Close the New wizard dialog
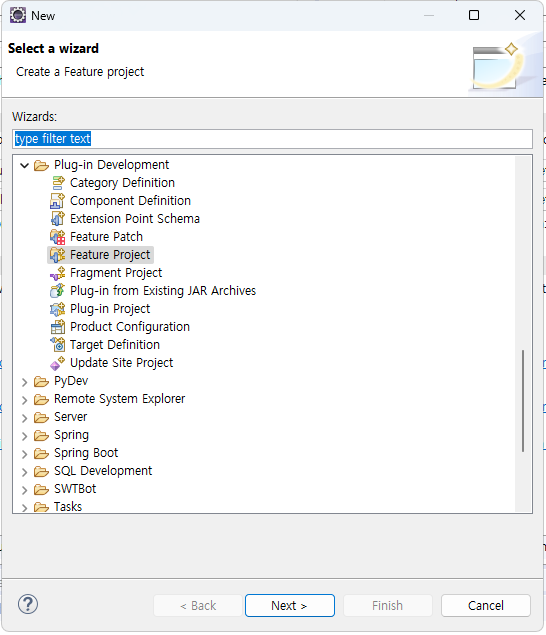This screenshot has height=635, width=546. 520,15
